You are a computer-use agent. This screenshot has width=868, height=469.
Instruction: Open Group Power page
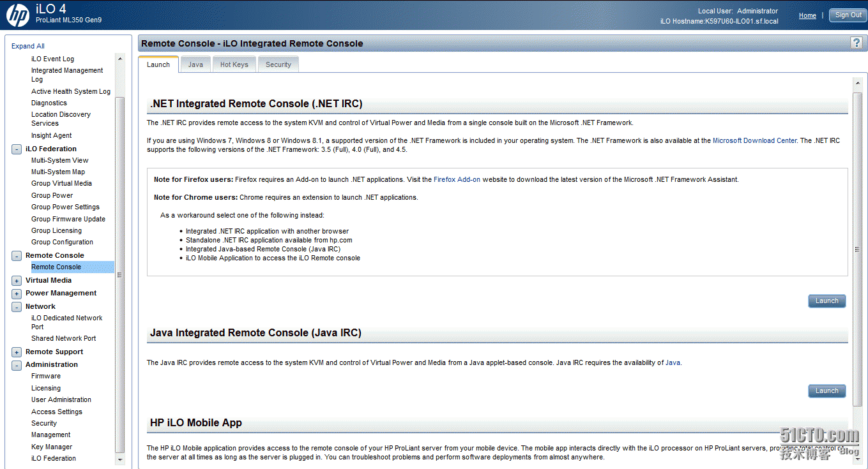[x=52, y=195]
